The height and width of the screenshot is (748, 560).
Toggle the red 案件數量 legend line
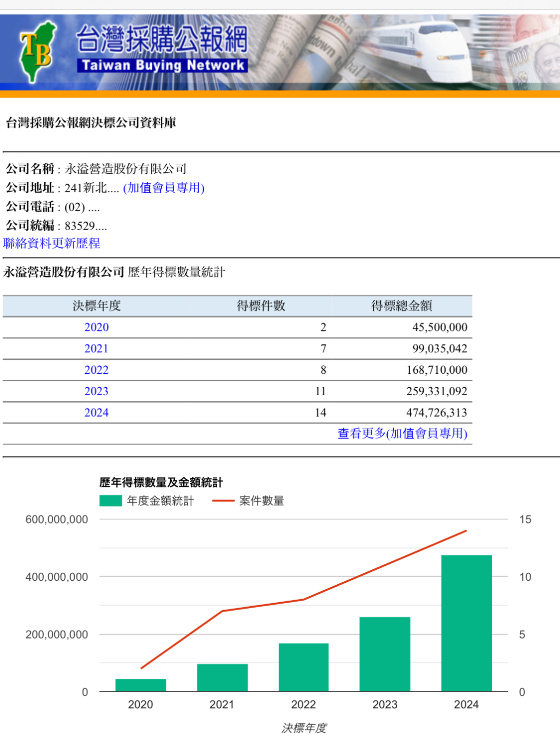(x=223, y=501)
